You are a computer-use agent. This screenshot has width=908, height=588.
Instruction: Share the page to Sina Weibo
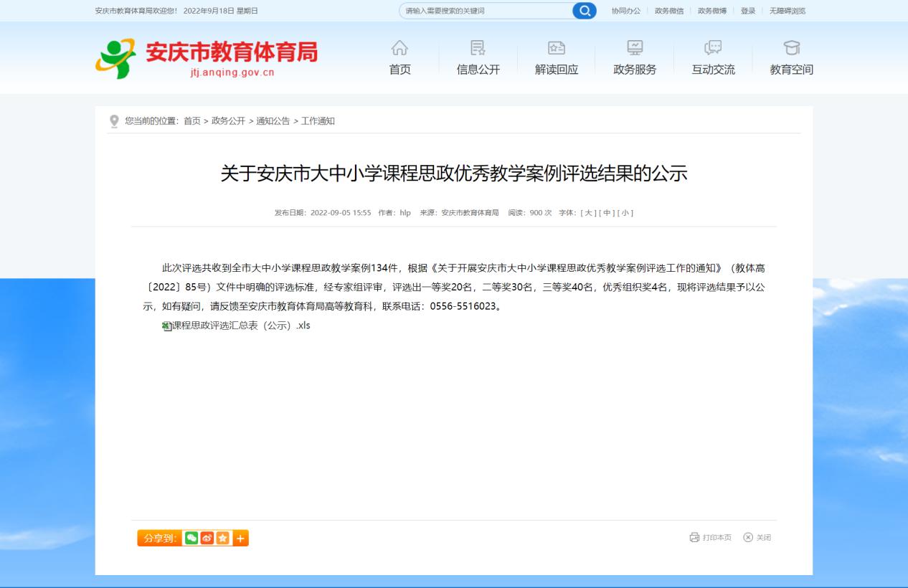207,539
